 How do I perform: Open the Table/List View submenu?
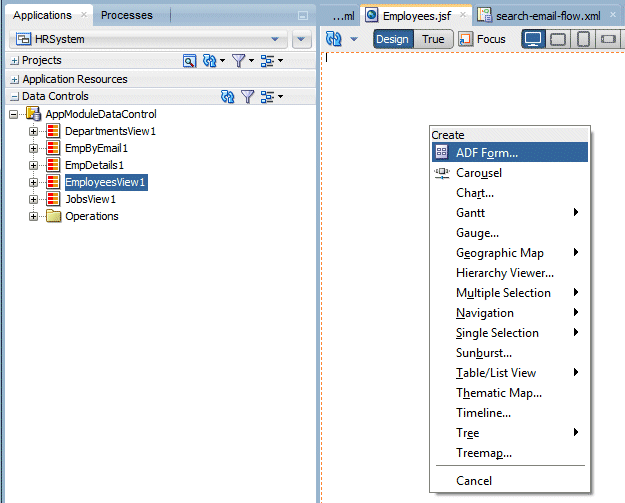tap(510, 373)
